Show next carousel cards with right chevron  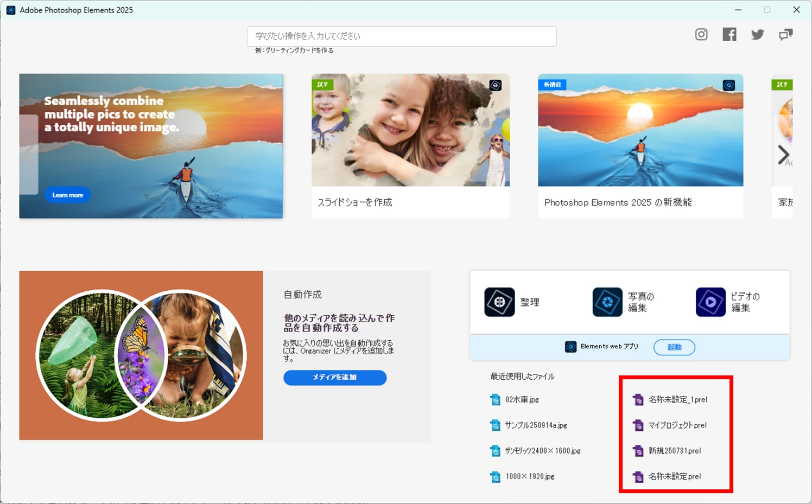click(x=783, y=155)
